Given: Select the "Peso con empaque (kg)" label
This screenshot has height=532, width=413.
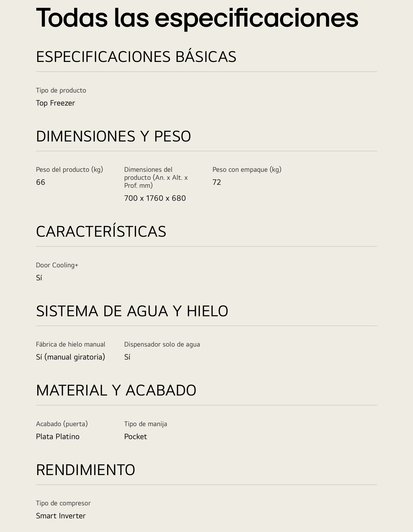Looking at the screenshot, I should pyautogui.click(x=247, y=169).
